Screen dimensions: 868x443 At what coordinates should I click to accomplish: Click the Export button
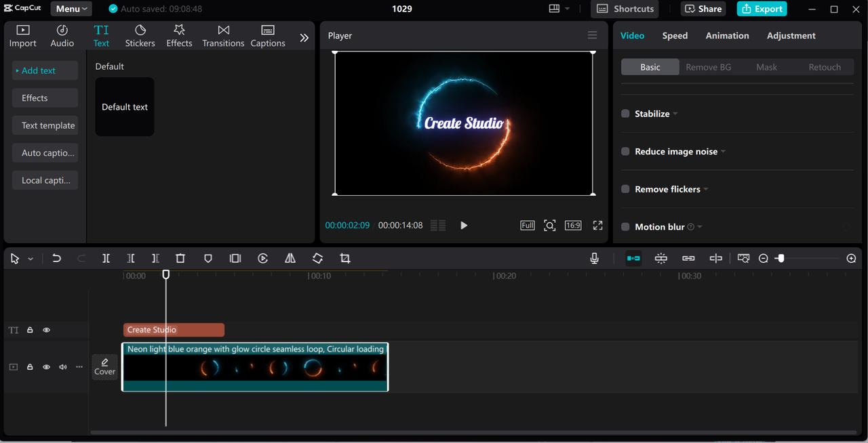(762, 9)
